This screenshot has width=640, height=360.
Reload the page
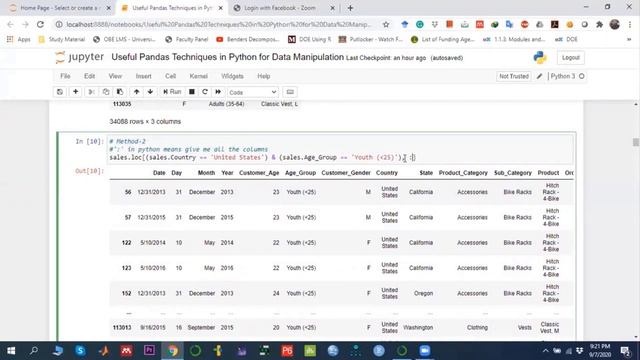tap(40, 24)
